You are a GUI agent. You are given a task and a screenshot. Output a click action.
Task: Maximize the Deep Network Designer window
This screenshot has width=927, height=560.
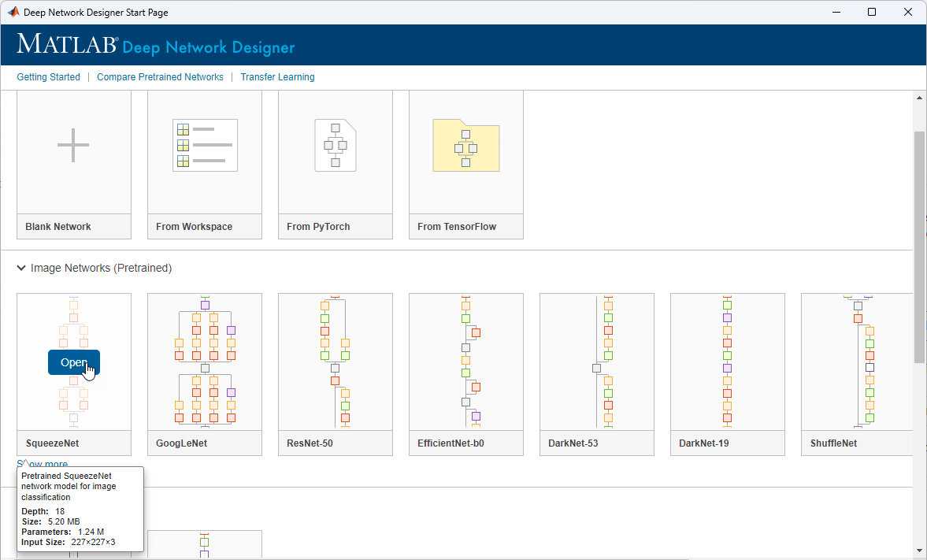point(872,13)
